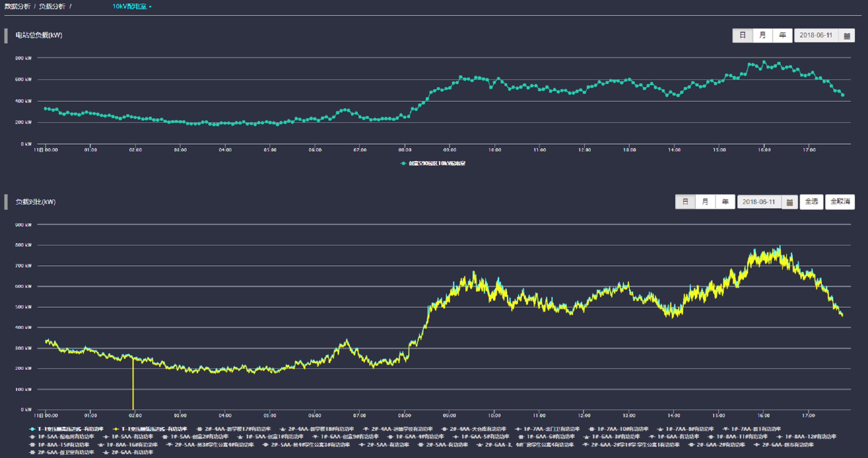Click the 2#-4AA-教学楼17# legend square marker
868x458 pixels.
pyautogui.click(x=200, y=429)
